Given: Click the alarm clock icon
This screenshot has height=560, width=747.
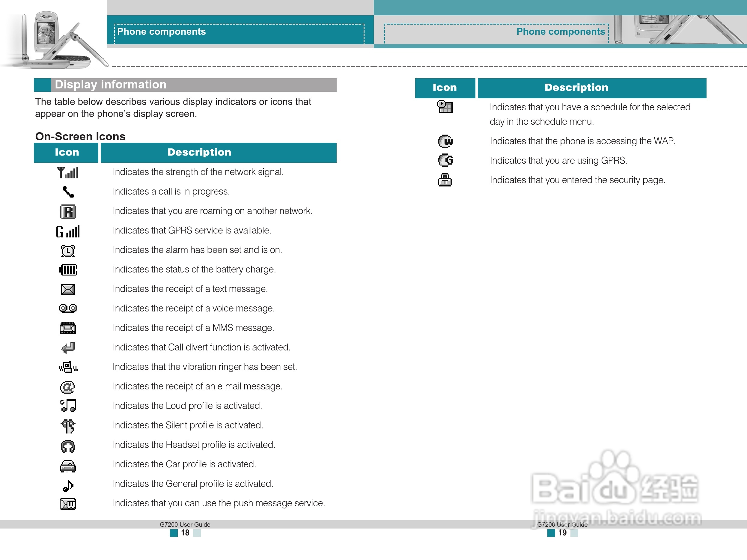Looking at the screenshot, I should pos(68,251).
